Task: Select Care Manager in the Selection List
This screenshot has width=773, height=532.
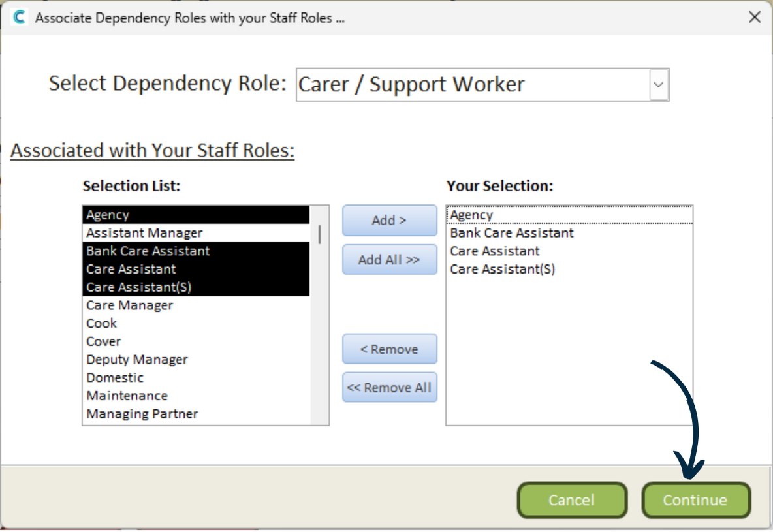Action: click(129, 305)
